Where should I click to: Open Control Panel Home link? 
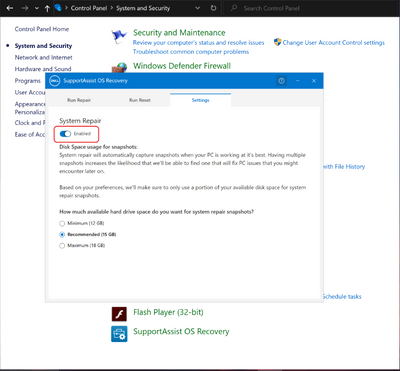click(42, 29)
